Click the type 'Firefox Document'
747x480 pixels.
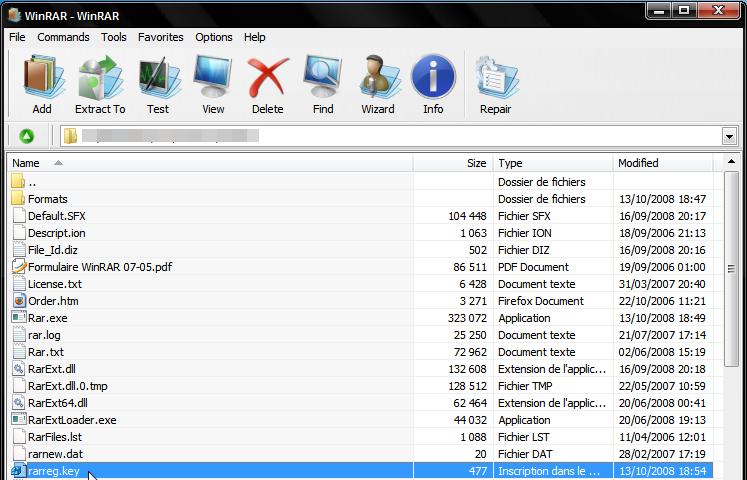tap(541, 301)
